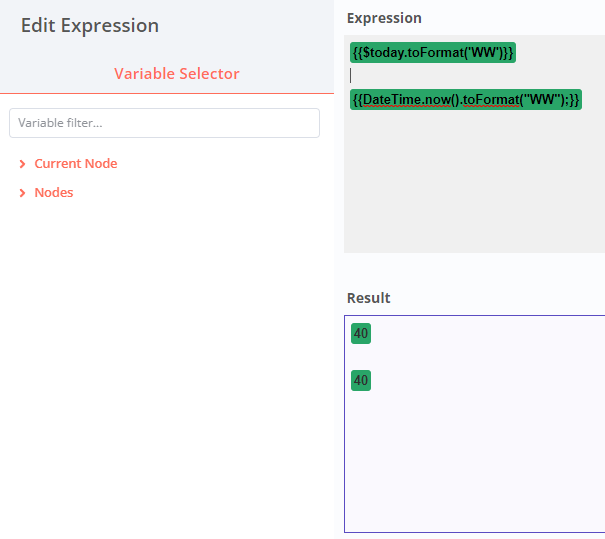Select the second 40 result value

[361, 380]
